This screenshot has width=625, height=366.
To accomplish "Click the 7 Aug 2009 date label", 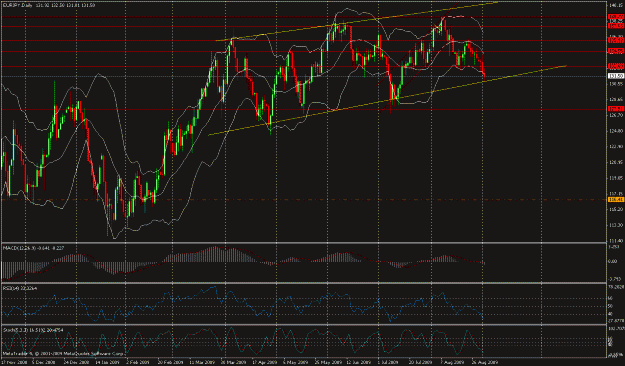I will click(x=452, y=362).
